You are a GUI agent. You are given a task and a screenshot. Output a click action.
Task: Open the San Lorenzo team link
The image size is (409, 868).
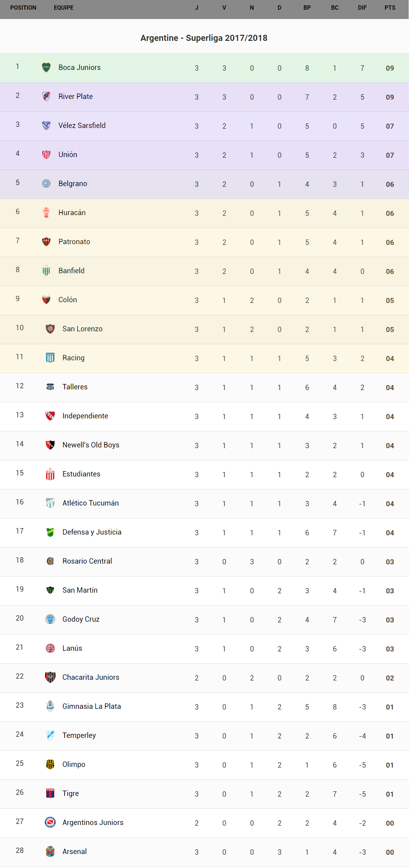82,329
